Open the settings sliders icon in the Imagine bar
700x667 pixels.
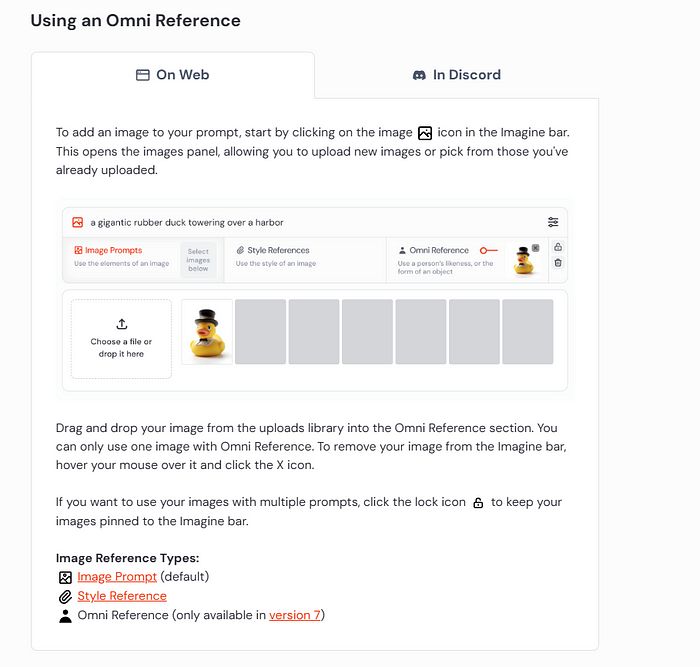(x=553, y=222)
